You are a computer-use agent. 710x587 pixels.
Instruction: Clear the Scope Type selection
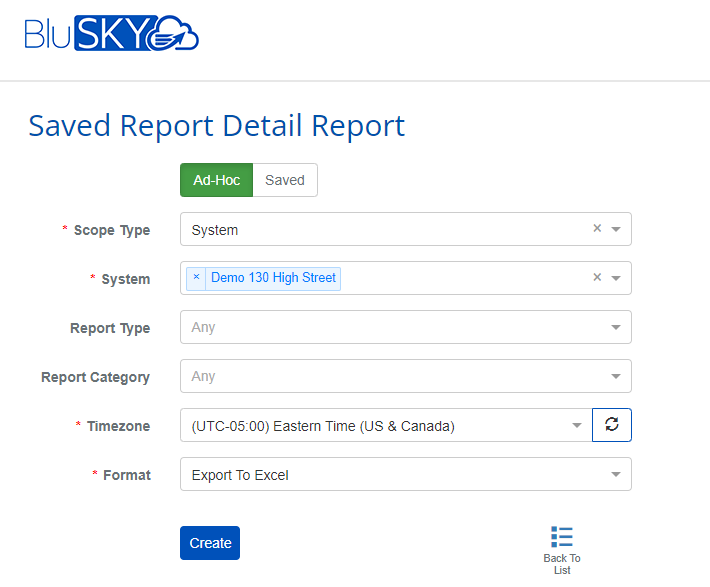point(597,229)
